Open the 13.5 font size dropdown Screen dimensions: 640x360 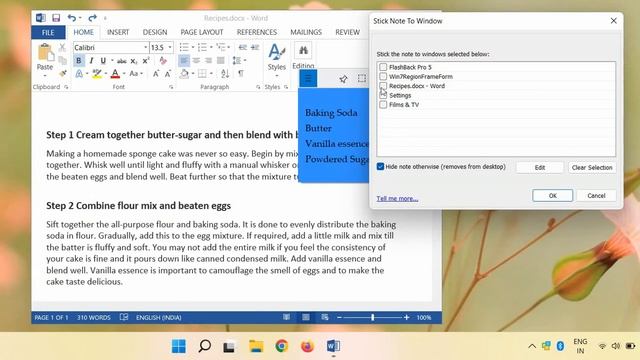coord(170,47)
